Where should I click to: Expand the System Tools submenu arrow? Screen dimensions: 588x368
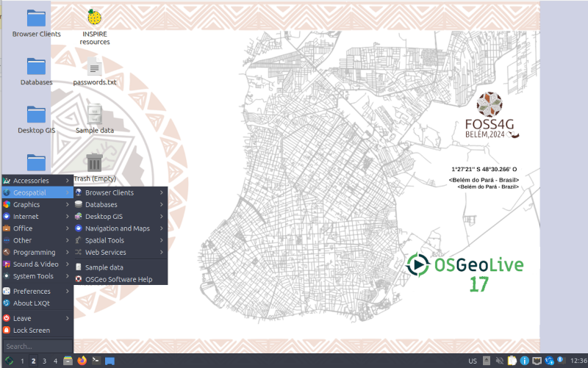pyautogui.click(x=68, y=276)
